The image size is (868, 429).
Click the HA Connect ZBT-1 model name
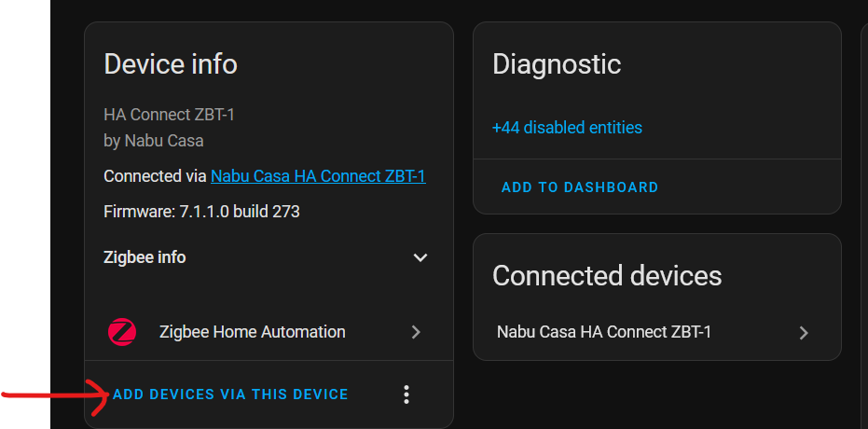170,115
